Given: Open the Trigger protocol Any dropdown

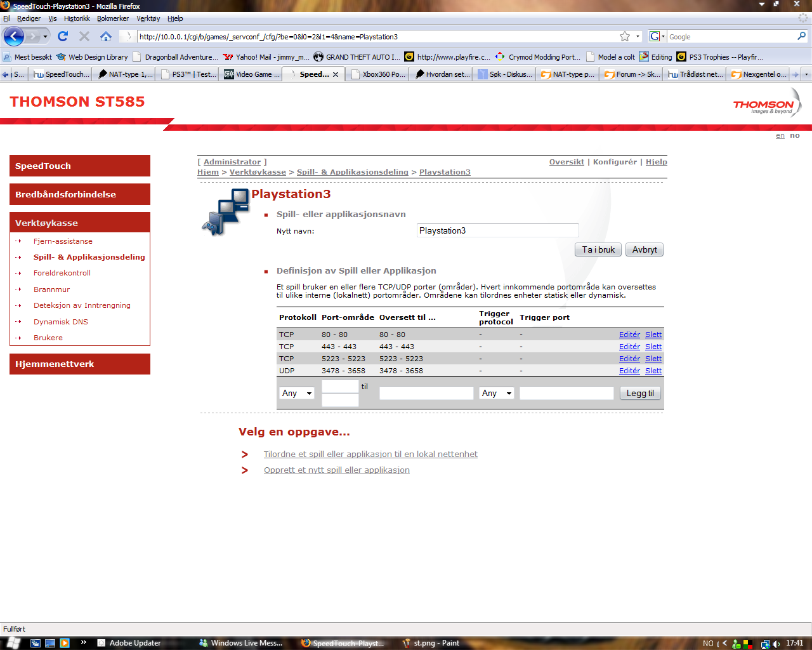Looking at the screenshot, I should [497, 393].
